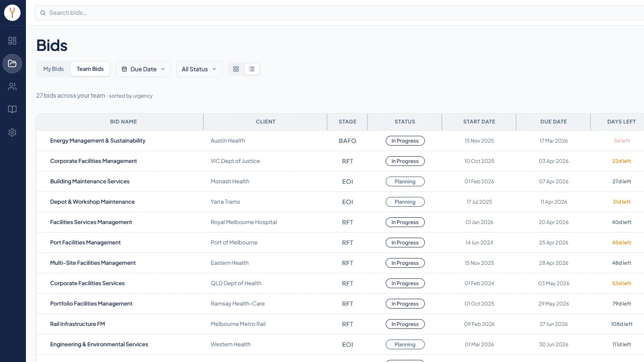Sort by CLIENT column header
The height and width of the screenshot is (362, 644).
pyautogui.click(x=266, y=122)
